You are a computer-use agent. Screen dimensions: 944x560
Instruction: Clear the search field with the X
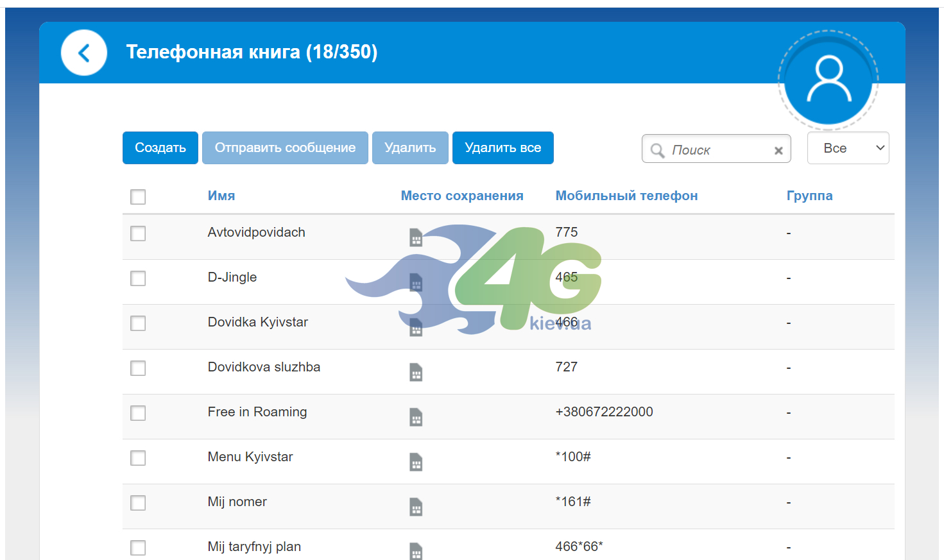pos(778,151)
